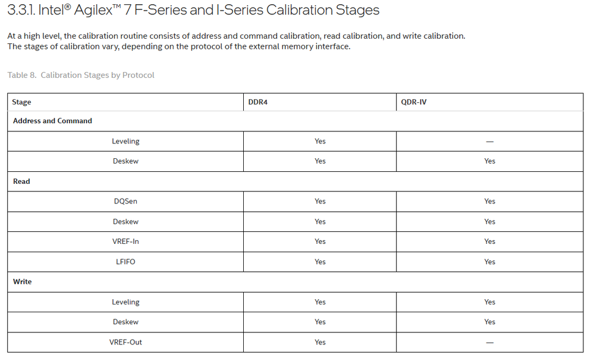Image resolution: width=594 pixels, height=364 pixels.
Task: Click the Stage column header
Action: tap(22, 102)
